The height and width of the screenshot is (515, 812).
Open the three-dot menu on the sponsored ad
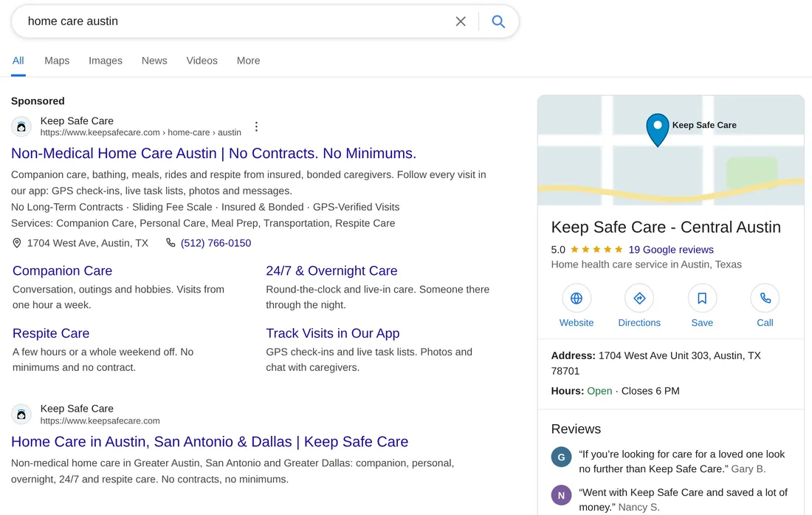click(256, 126)
